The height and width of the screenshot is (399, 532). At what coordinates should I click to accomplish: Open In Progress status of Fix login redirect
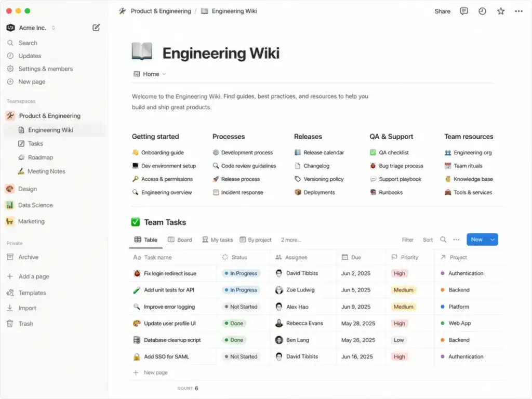241,273
